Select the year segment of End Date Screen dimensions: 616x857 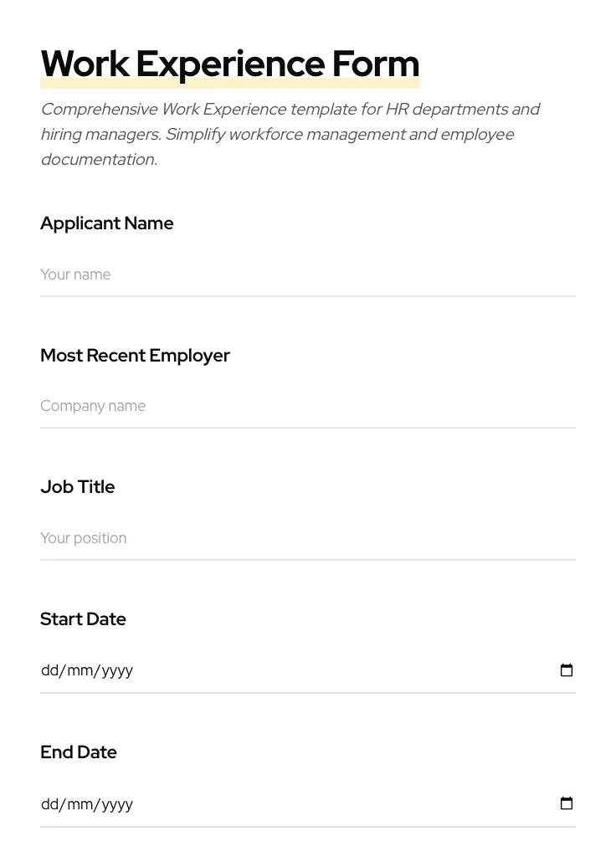pyautogui.click(x=117, y=804)
